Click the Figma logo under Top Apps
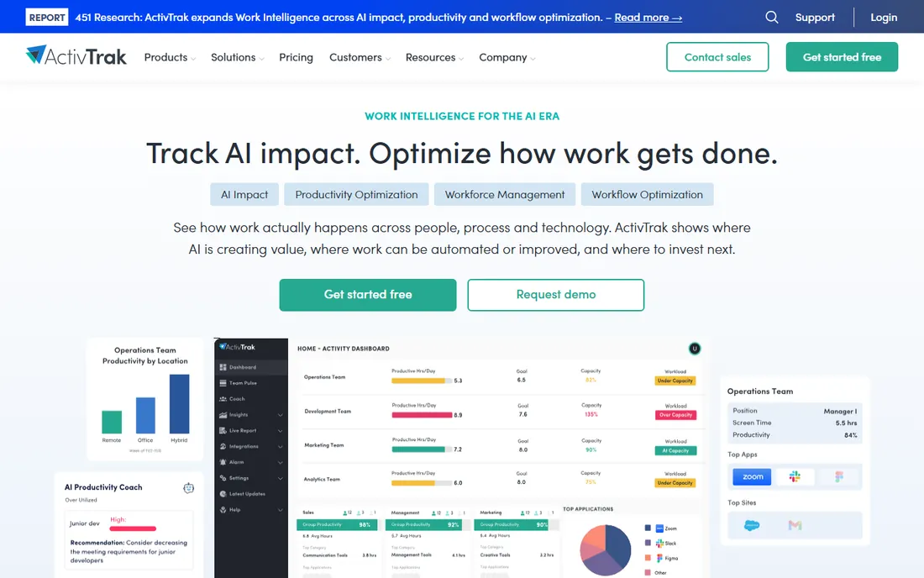This screenshot has width=924, height=578. 839,476
